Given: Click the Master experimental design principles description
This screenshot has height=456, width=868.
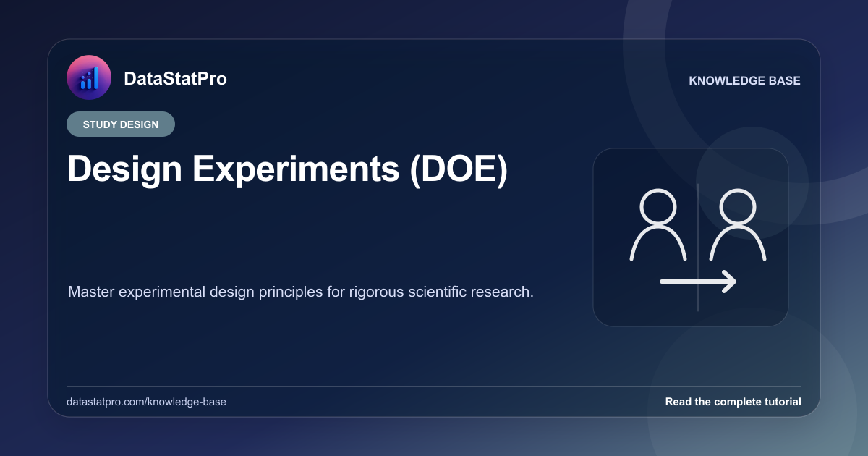Looking at the screenshot, I should click(x=301, y=292).
